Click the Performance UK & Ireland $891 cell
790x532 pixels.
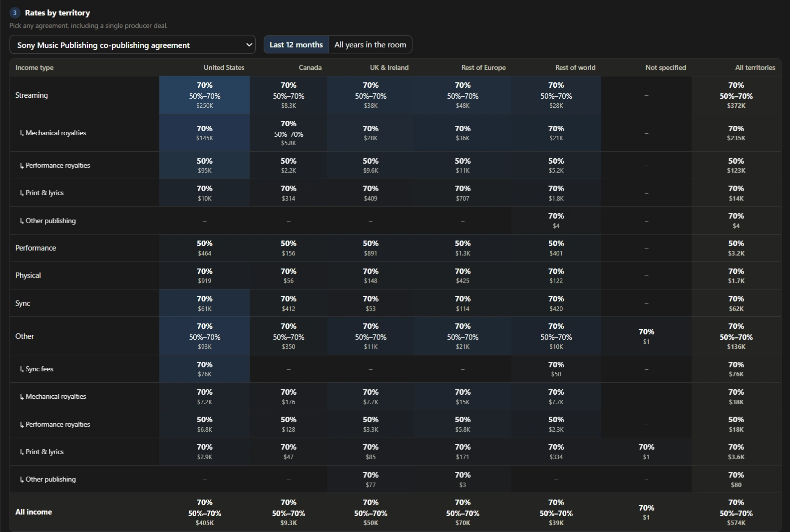(371, 248)
